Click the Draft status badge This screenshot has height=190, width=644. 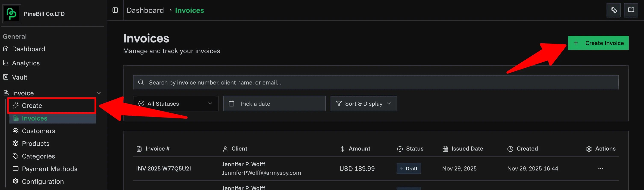click(x=409, y=168)
